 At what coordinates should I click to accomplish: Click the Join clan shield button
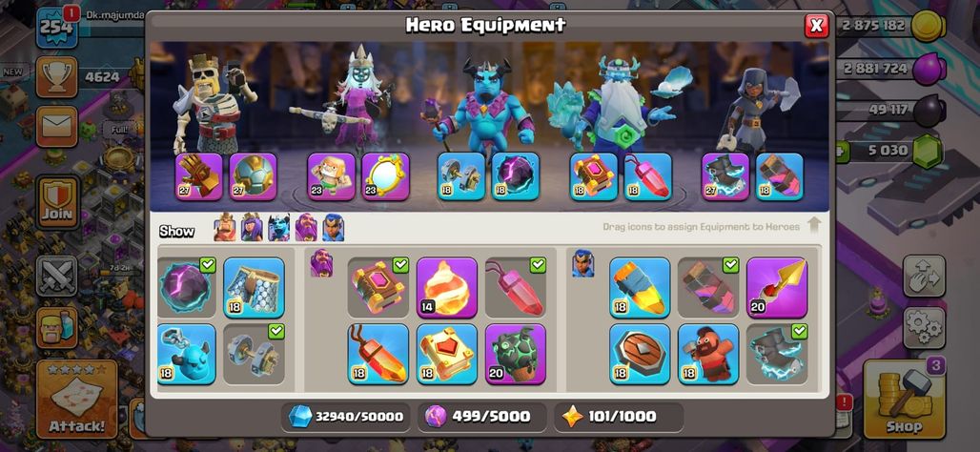point(57,202)
